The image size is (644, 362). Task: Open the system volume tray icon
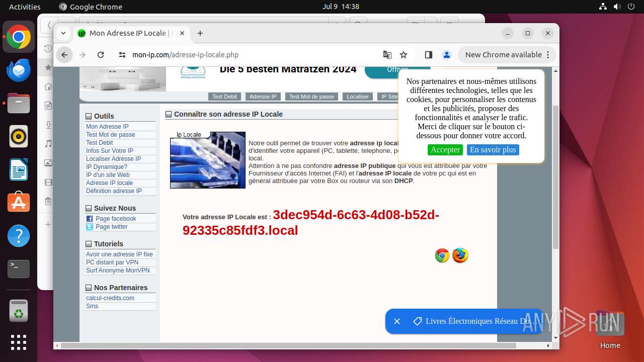pos(617,7)
